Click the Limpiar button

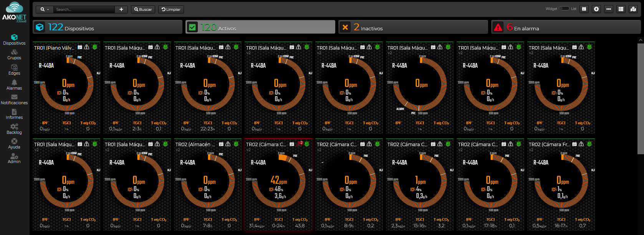(171, 9)
